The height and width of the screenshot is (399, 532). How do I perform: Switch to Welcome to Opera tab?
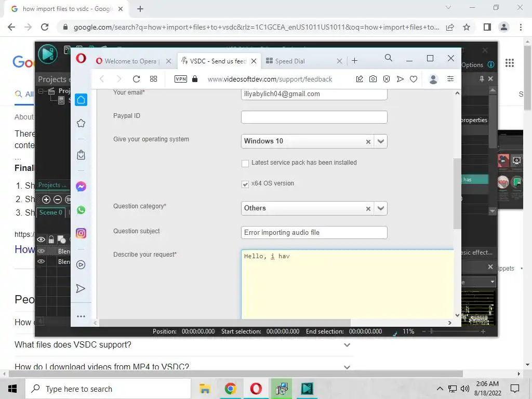pos(130,61)
